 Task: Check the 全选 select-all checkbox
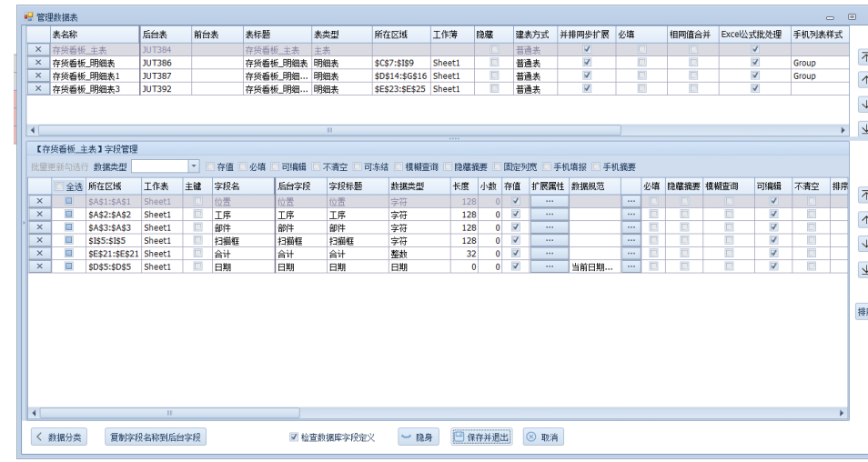[60, 186]
